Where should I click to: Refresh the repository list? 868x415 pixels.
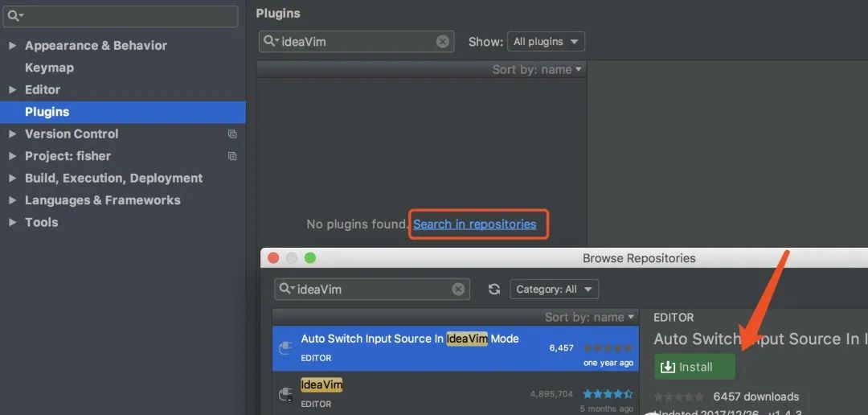click(x=494, y=290)
